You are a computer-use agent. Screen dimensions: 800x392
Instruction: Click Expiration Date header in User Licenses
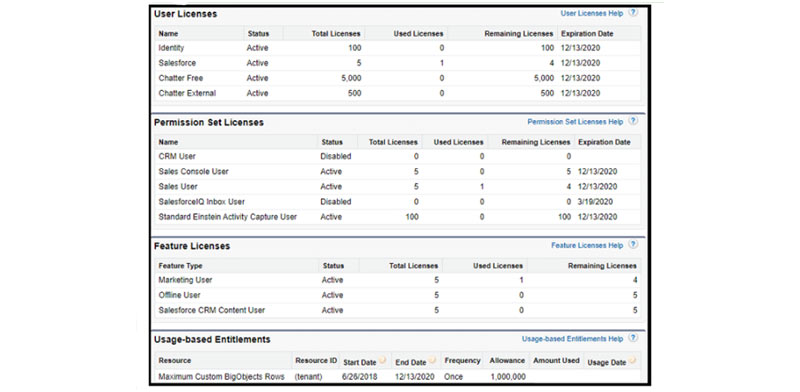pyautogui.click(x=587, y=34)
